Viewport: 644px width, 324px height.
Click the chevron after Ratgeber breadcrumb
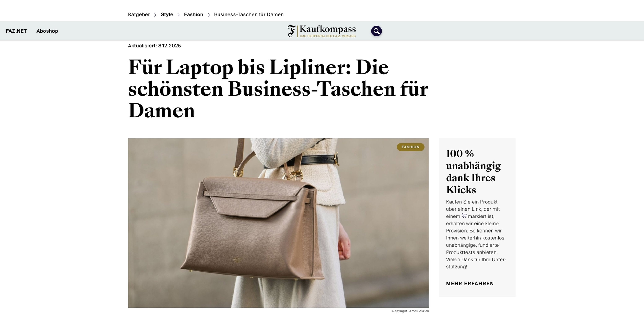click(155, 15)
